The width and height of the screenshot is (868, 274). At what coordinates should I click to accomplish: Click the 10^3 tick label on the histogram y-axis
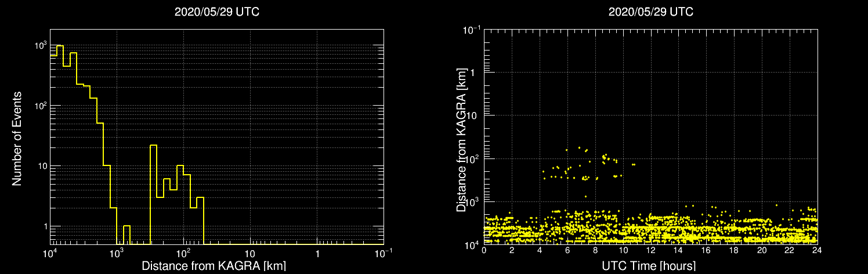point(39,45)
